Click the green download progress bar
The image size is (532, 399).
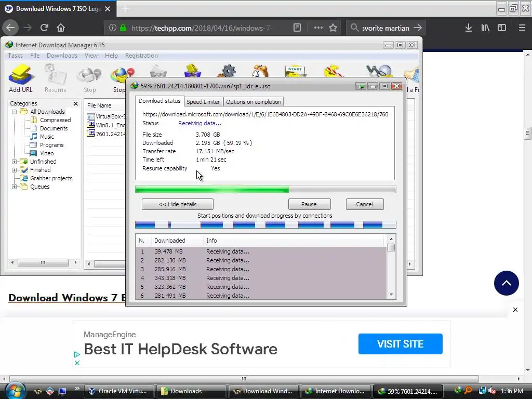[x=265, y=189]
